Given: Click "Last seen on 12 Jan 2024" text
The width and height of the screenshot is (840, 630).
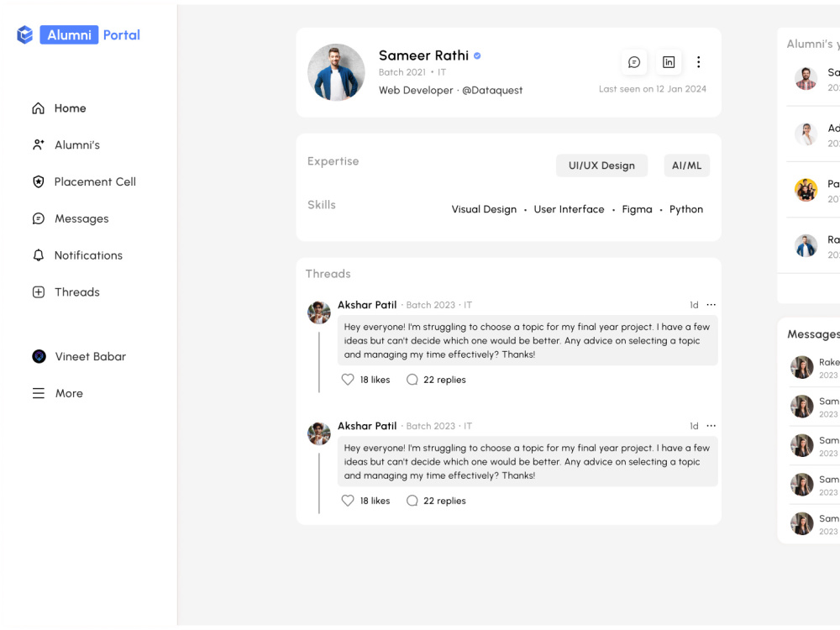Looking at the screenshot, I should pos(653,89).
